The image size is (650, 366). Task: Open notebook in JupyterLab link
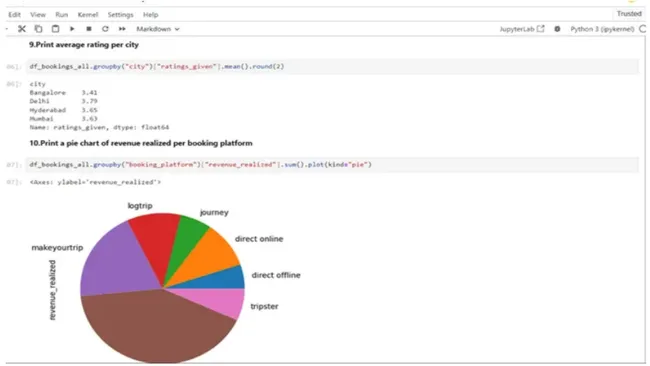click(521, 29)
